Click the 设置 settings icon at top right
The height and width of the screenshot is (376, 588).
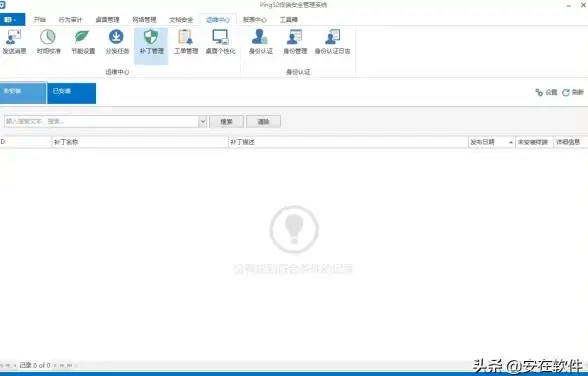coord(546,92)
